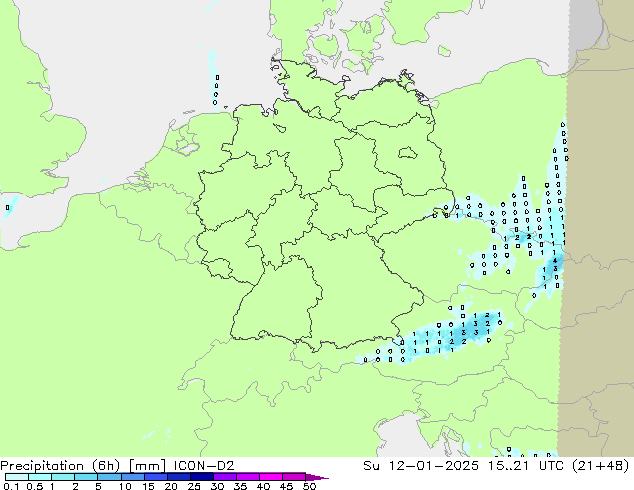
Task: Click the [mm] unit label
Action: 147,466
